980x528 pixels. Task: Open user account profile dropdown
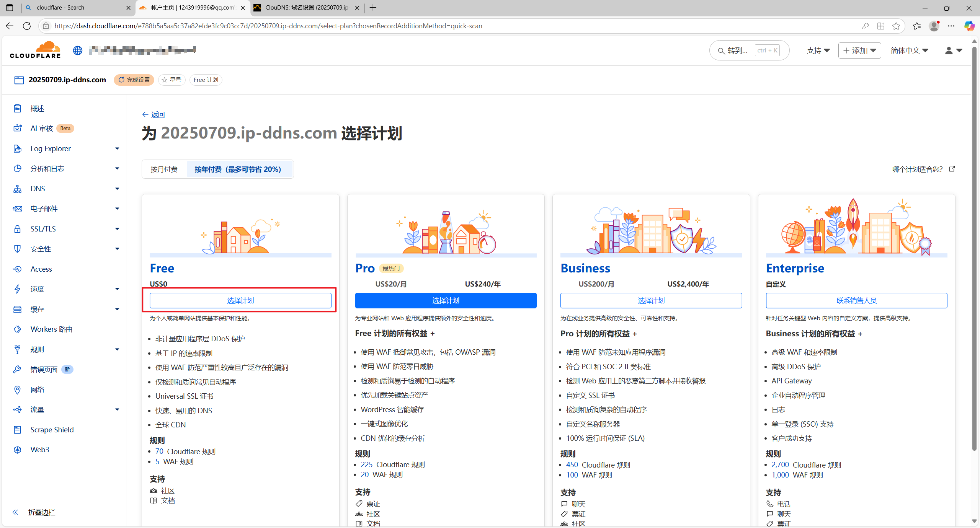[953, 51]
